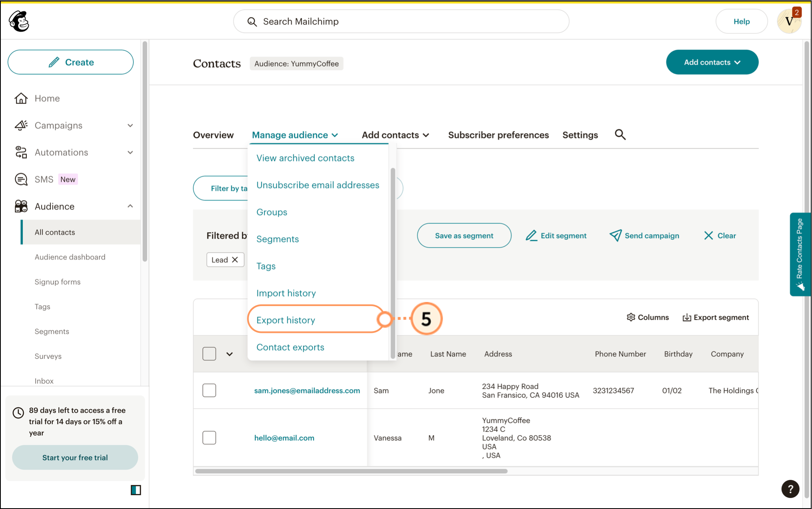Viewport: 812px width, 509px height.
Task: Switch to the Overview tab
Action: pyautogui.click(x=213, y=135)
